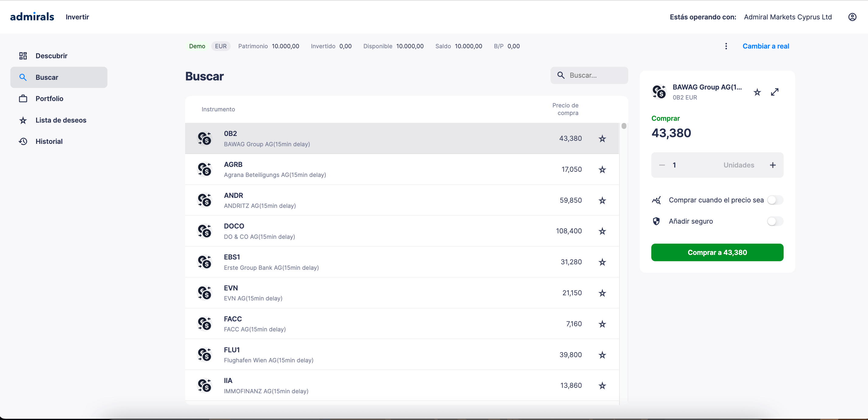Select the 0B2 BAWAG Group row
Image resolution: width=868 pixels, height=420 pixels.
pyautogui.click(x=402, y=138)
